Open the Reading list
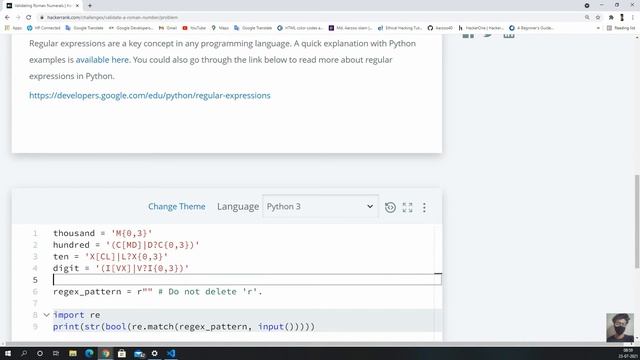Viewport: 640px width, 360px height. point(621,28)
